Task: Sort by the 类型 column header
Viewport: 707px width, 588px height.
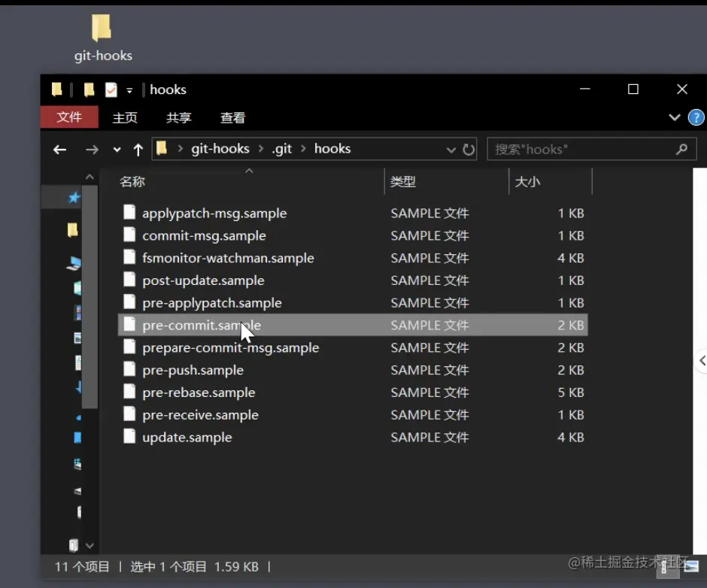Action: (x=446, y=182)
